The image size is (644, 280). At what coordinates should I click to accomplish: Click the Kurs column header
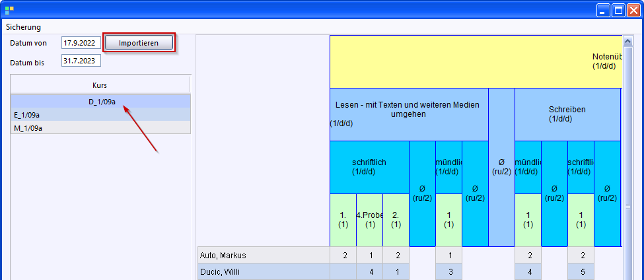[100, 85]
